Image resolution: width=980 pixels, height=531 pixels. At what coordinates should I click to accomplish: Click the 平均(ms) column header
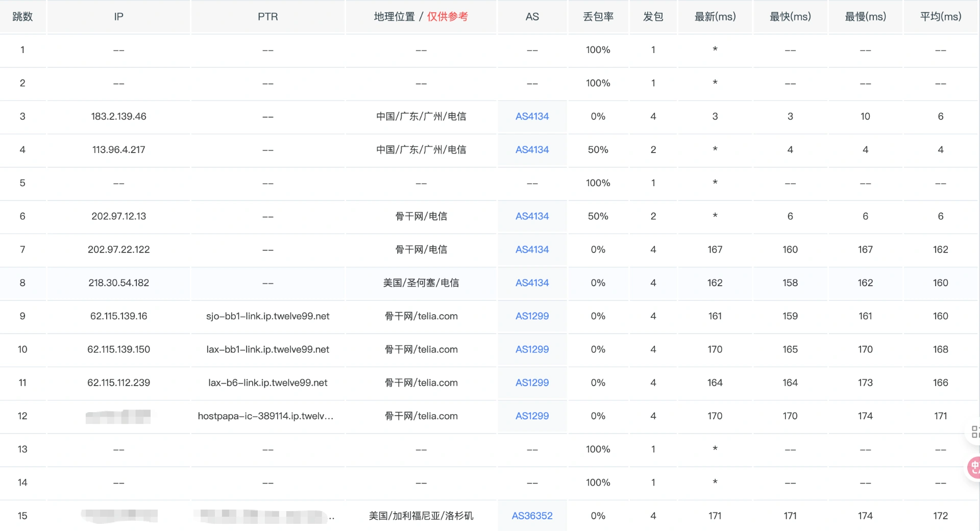pos(940,16)
